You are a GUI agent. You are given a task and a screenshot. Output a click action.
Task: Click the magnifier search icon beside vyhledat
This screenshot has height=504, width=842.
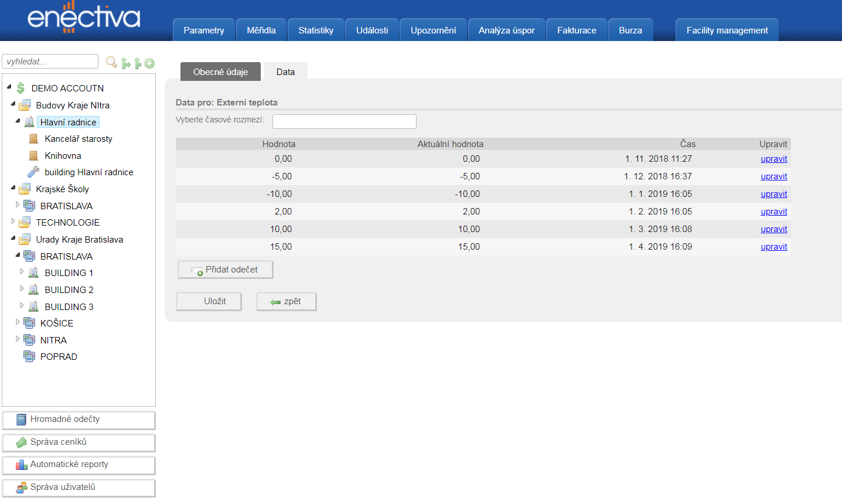point(111,62)
